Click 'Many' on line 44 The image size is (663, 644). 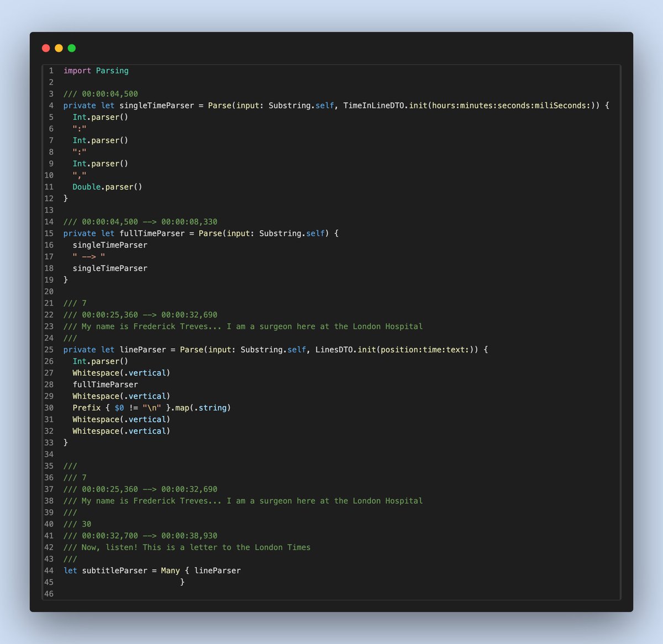(171, 571)
